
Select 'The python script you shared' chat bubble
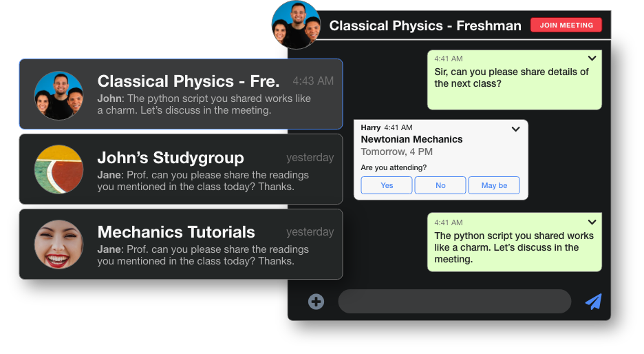tap(514, 242)
